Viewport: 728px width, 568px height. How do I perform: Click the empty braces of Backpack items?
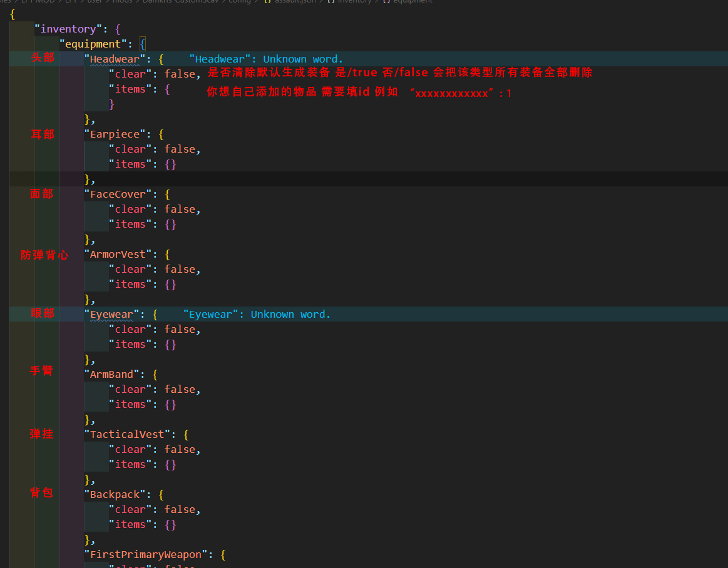(170, 525)
